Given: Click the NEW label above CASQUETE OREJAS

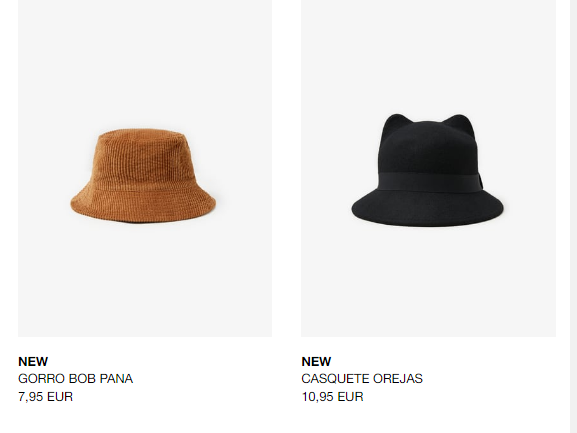Looking at the screenshot, I should click(x=316, y=361).
